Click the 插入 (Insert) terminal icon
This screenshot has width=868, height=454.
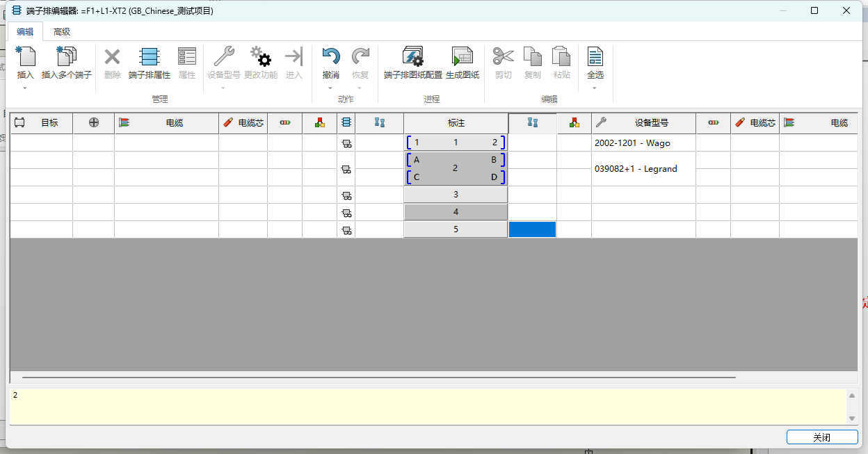click(25, 57)
